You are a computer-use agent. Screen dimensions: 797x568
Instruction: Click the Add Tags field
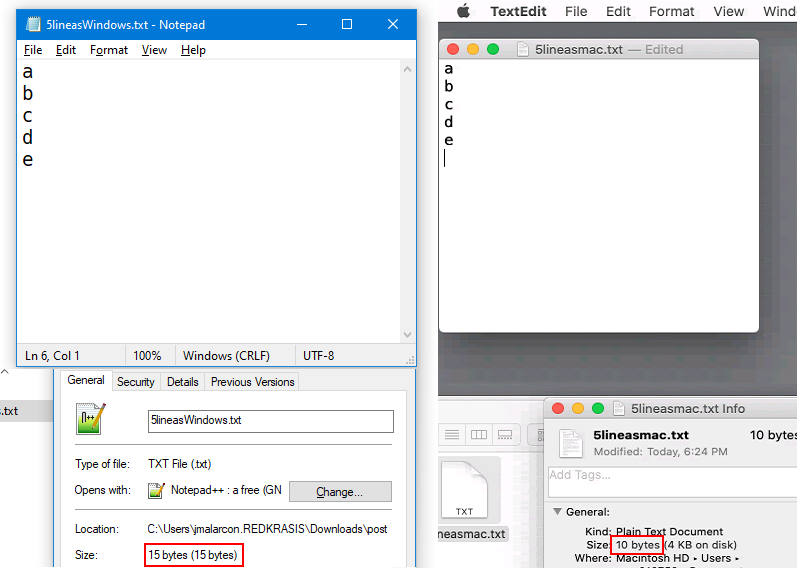coord(670,475)
